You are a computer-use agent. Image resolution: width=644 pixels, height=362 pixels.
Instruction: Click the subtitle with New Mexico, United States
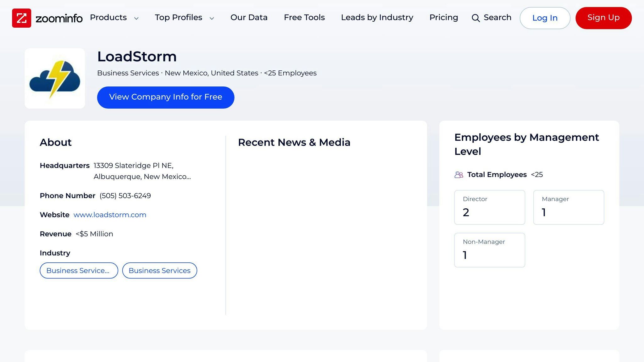point(207,73)
